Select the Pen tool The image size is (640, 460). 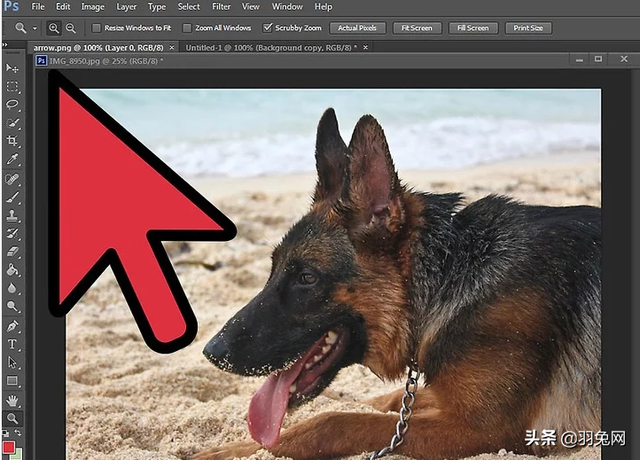[12, 326]
